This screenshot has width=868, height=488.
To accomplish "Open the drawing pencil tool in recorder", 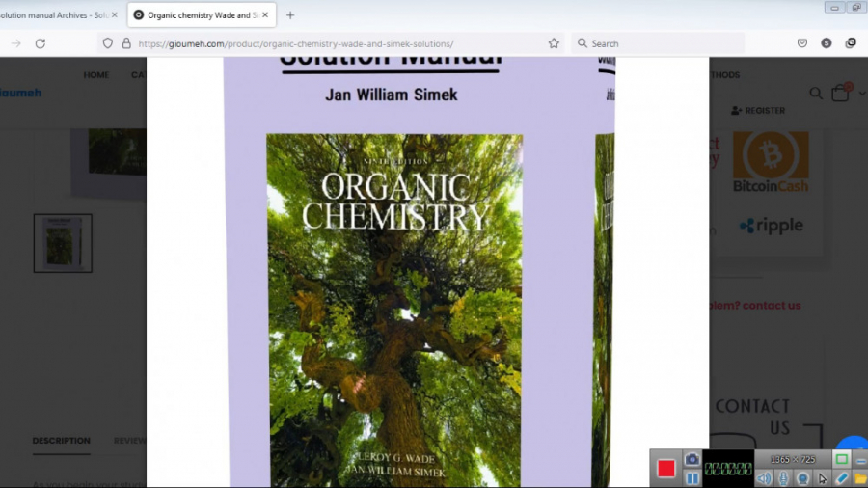I will point(841,478).
